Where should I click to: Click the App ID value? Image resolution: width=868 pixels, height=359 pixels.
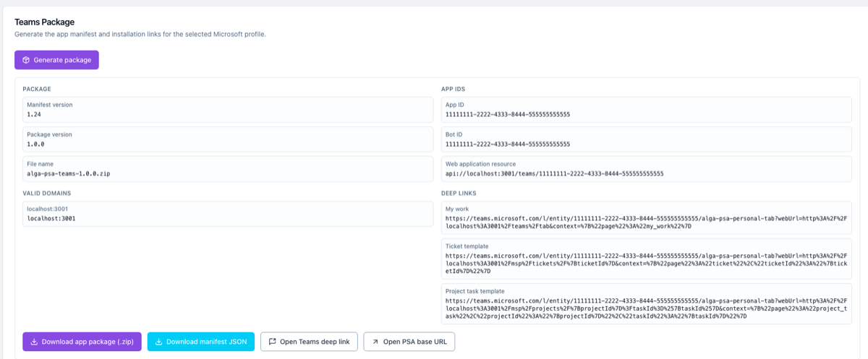coord(508,114)
